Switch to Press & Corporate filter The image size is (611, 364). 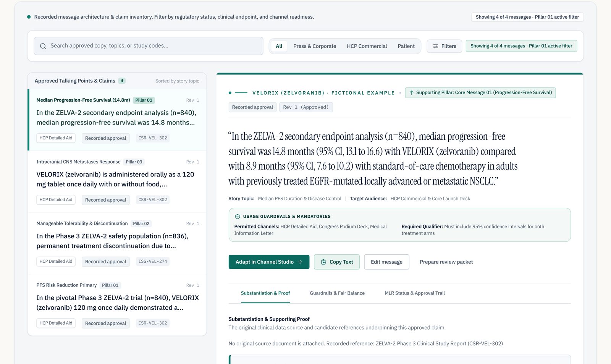point(315,46)
